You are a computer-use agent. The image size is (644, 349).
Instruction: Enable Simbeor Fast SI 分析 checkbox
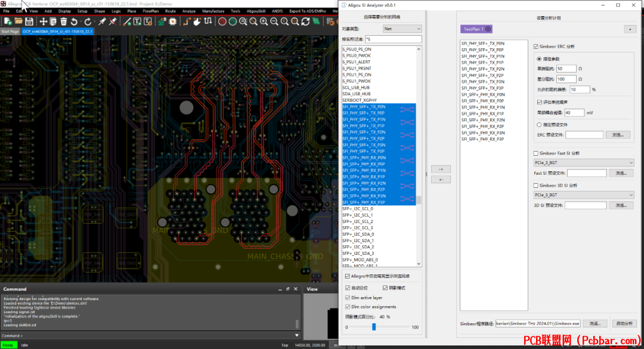(535, 153)
